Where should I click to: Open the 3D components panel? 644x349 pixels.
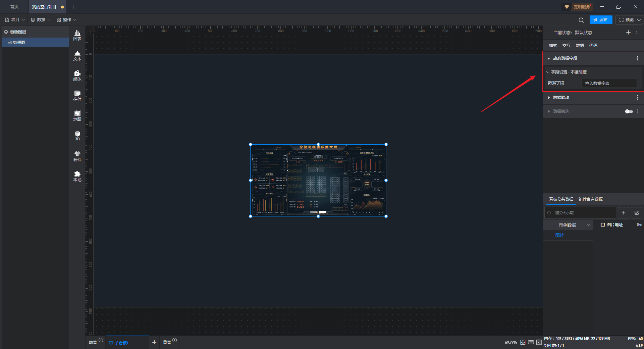tap(77, 136)
